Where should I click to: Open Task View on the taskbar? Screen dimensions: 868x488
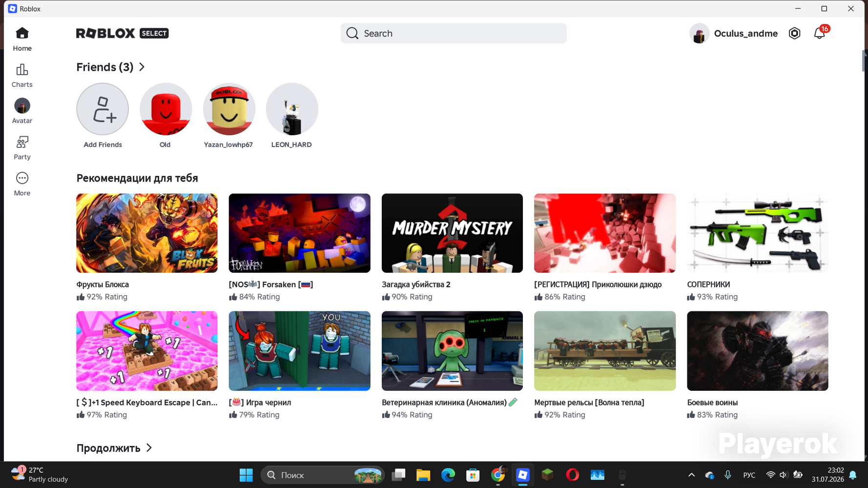[399, 475]
